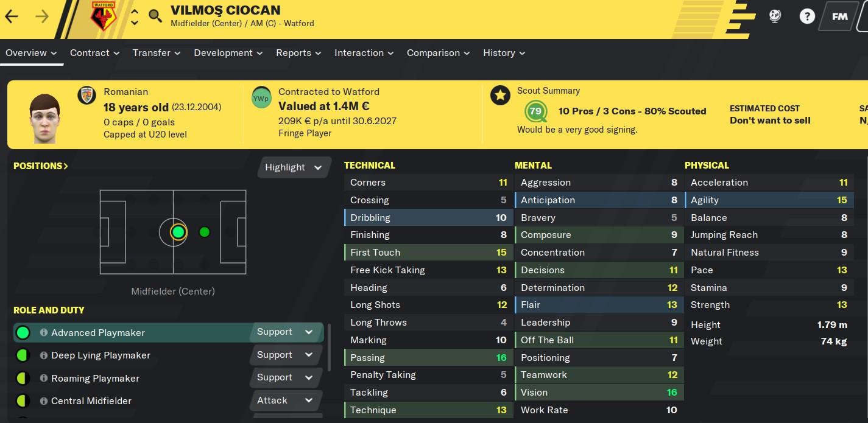868x423 pixels.
Task: Open the Advanced Playmaker info icon
Action: point(44,333)
